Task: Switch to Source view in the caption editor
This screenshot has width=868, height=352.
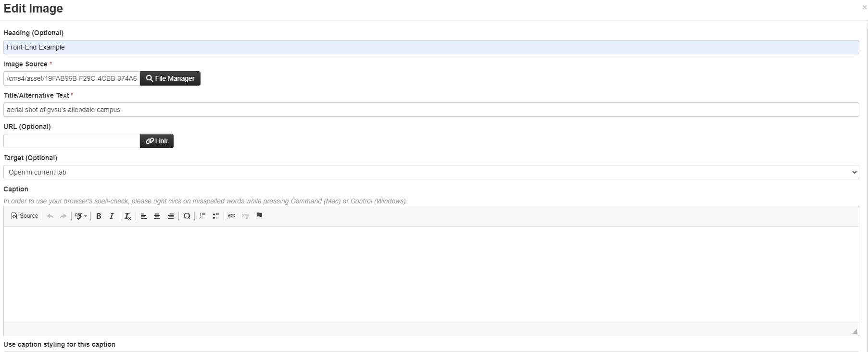Action: 24,216
